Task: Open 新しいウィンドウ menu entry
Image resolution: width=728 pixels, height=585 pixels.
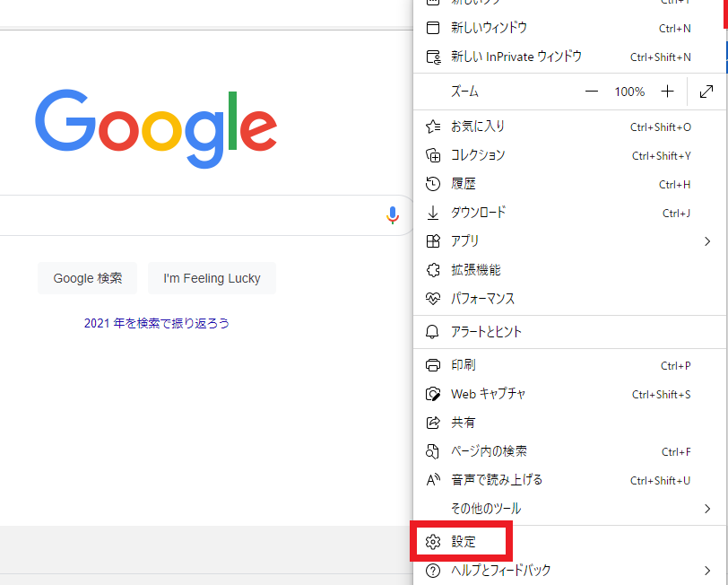Action: pos(569,28)
